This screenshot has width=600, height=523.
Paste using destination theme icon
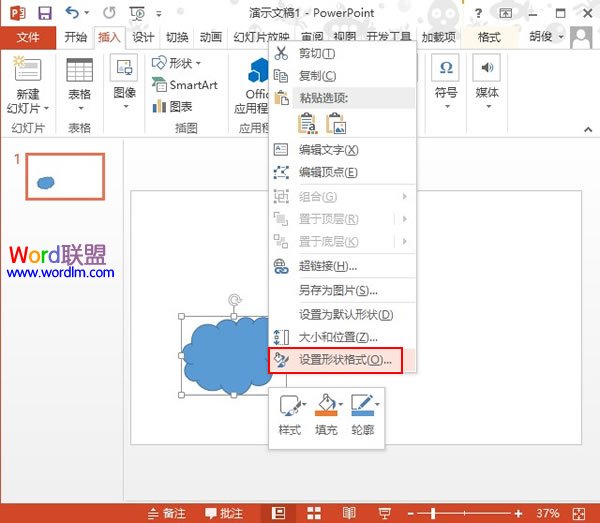(x=308, y=124)
